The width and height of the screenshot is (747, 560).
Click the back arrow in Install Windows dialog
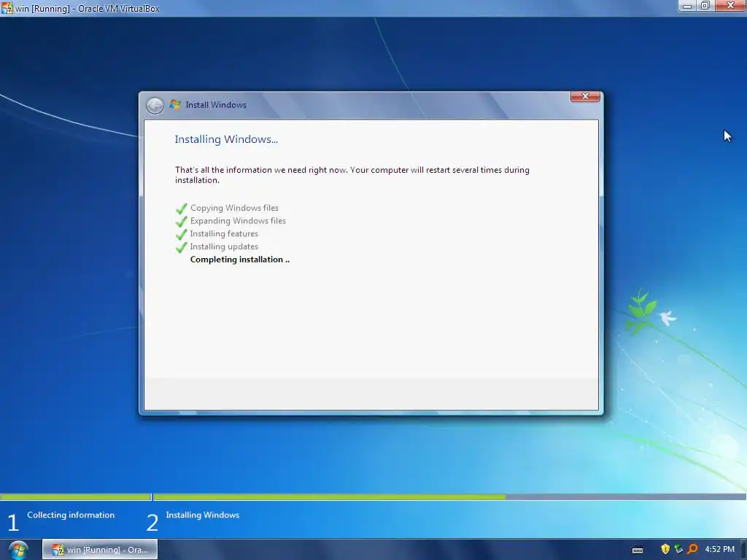pos(155,105)
